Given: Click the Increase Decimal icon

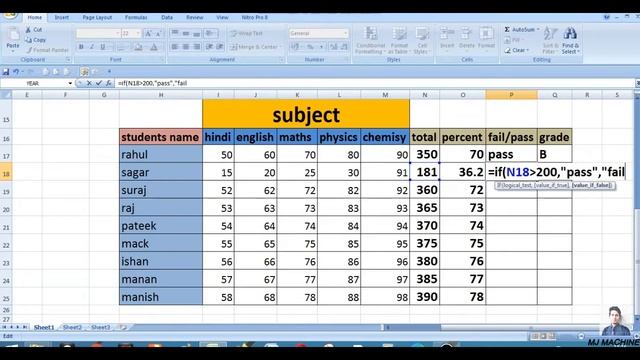Looking at the screenshot, I should (x=334, y=47).
